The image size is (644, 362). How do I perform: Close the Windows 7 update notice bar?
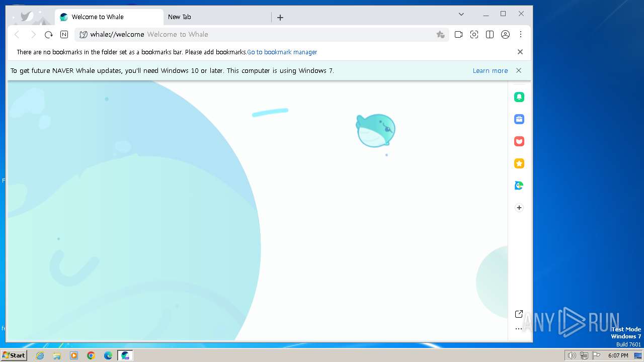point(519,71)
